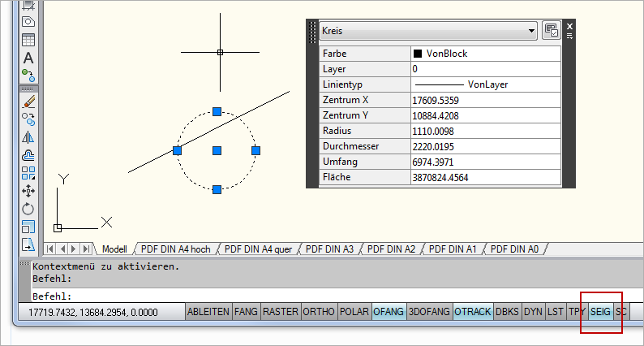Select the Rotate tool icon
644x346 pixels.
[28, 209]
